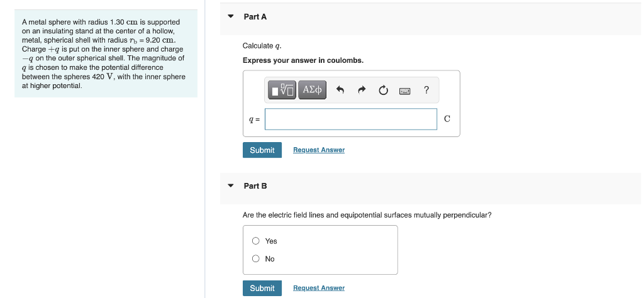This screenshot has height=298, width=644.
Task: Open the keyboard shortcuts icon
Action: pos(405,91)
